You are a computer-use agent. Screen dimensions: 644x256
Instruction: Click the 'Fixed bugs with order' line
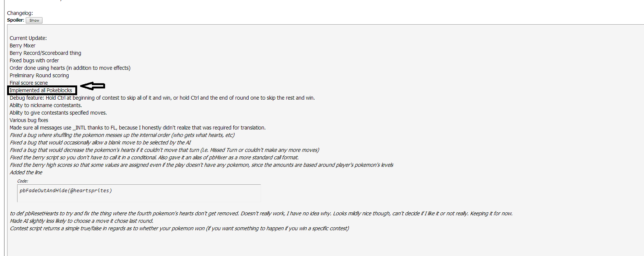tap(34, 60)
